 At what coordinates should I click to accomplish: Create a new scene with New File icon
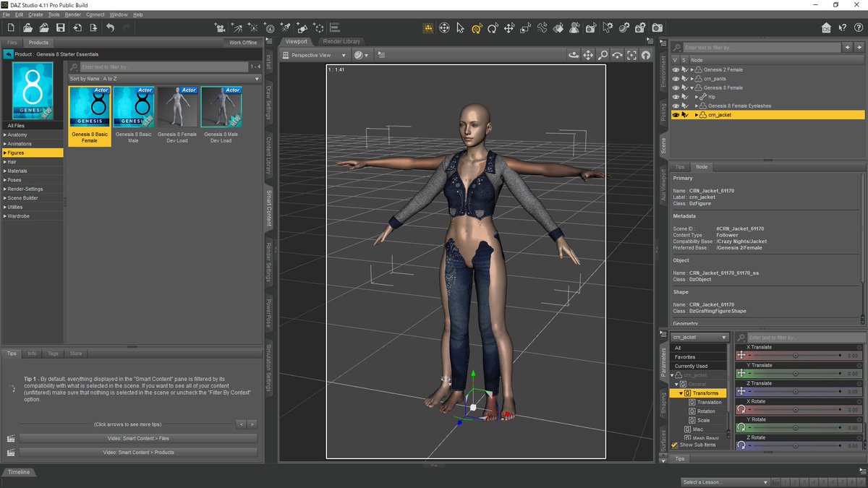click(11, 27)
